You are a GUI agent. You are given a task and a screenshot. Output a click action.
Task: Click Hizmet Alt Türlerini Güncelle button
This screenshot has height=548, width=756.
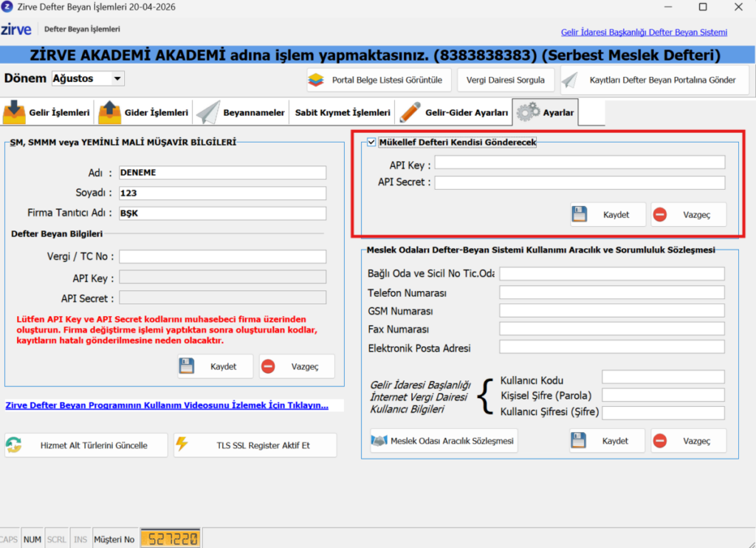[x=86, y=445]
